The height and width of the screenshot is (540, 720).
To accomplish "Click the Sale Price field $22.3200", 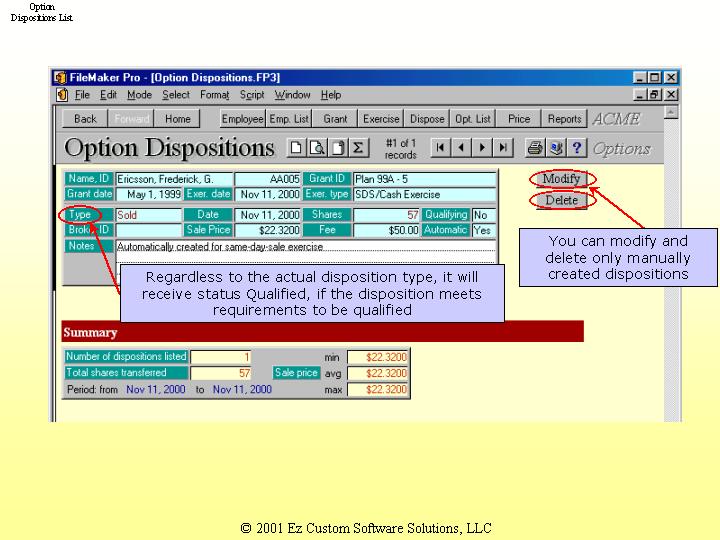I will pyautogui.click(x=268, y=230).
